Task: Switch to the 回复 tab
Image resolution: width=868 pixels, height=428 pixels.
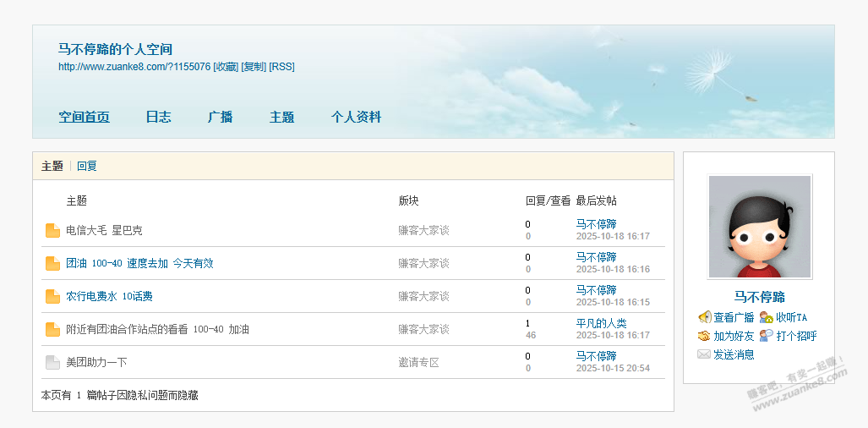Action: tap(87, 166)
